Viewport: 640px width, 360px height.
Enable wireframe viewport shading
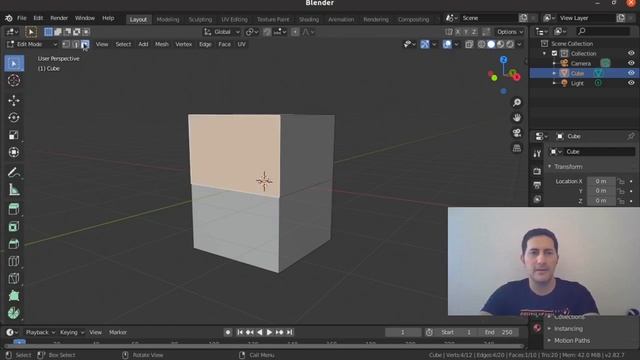(482, 44)
